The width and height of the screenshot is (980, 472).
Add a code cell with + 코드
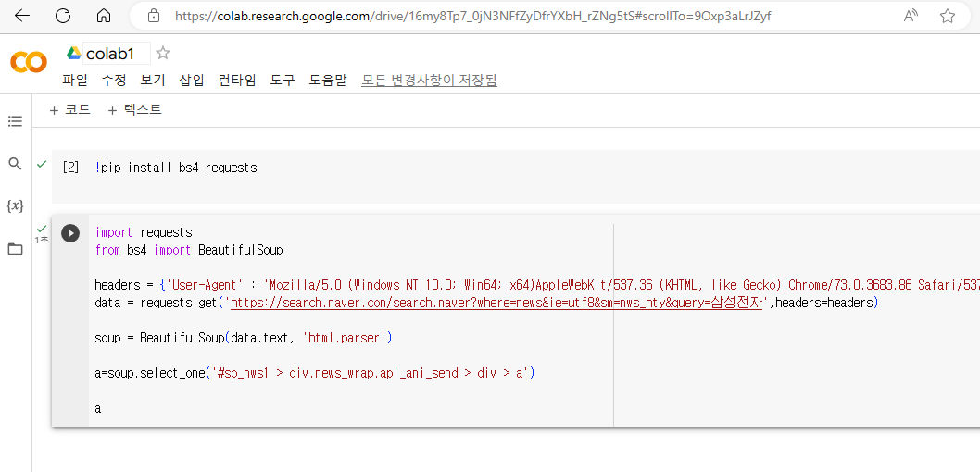[x=70, y=110]
